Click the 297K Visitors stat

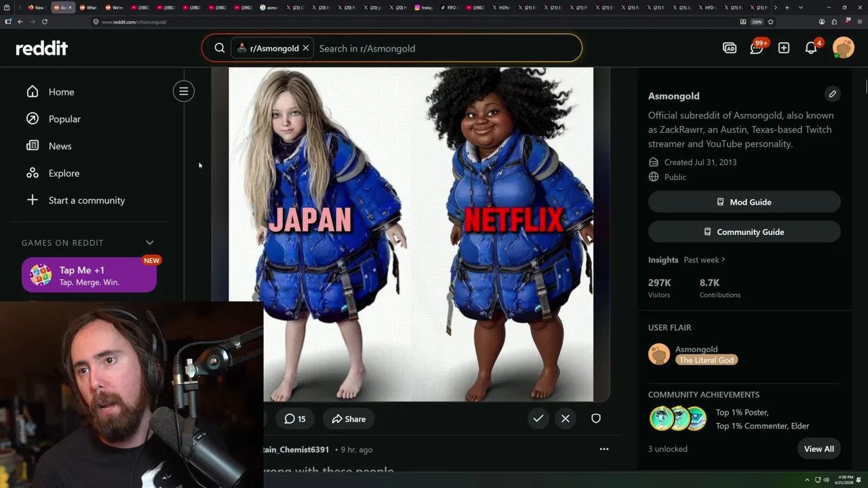pyautogui.click(x=659, y=288)
